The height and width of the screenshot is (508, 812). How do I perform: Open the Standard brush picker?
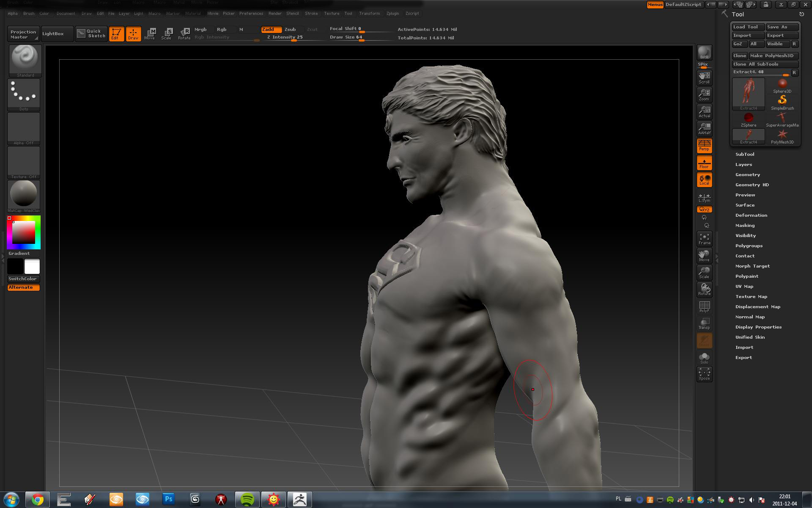tap(25, 61)
